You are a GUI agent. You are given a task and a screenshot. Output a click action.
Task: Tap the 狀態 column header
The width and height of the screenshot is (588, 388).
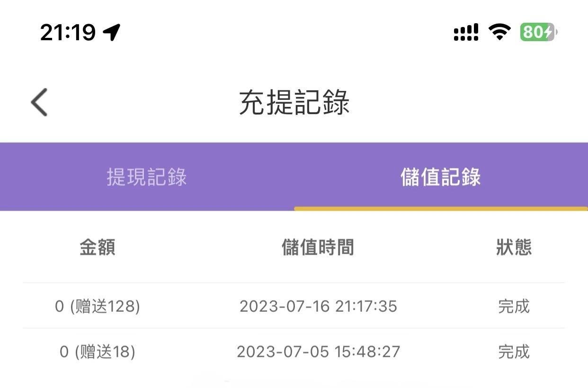(514, 247)
